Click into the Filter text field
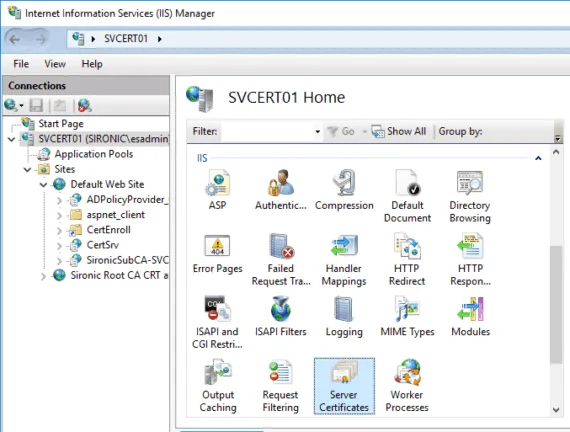Viewport: 570px width, 432px height. click(267, 131)
